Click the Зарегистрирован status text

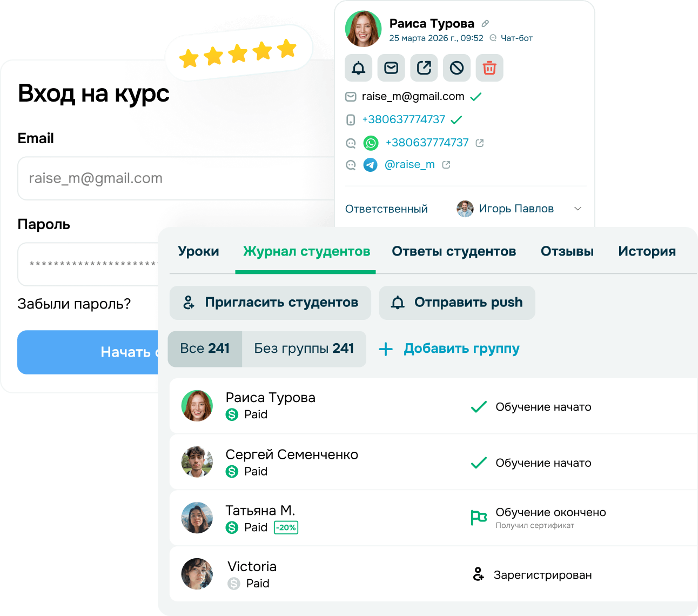(543, 575)
